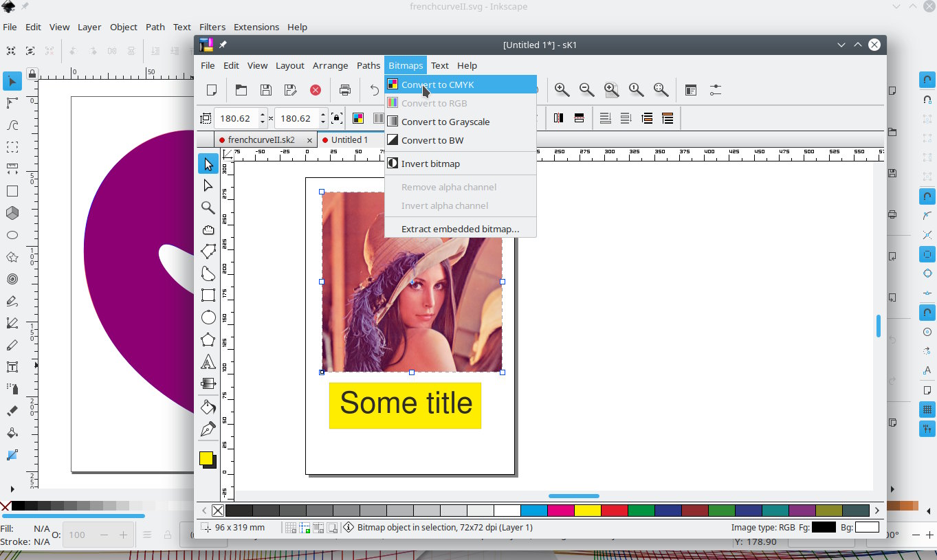Pick the Text tool in sK1 toolbox

point(208,362)
